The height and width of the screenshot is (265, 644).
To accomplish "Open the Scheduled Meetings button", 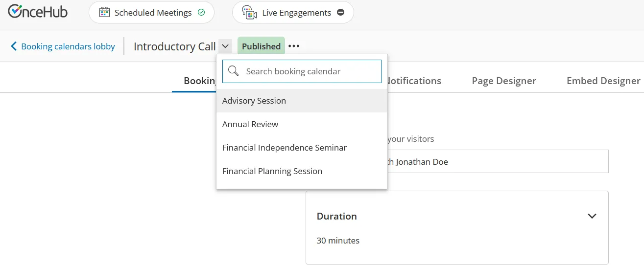I will (151, 12).
